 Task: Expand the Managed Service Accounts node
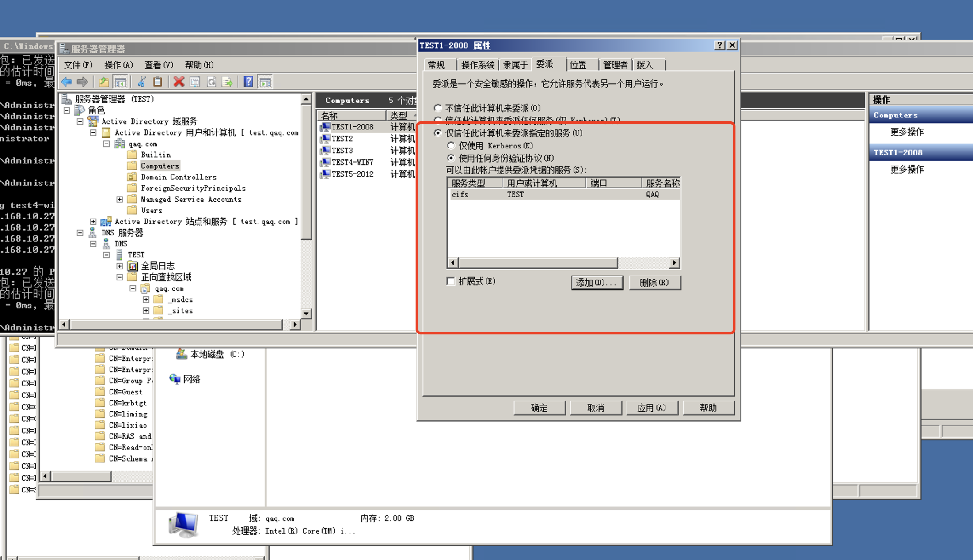pos(119,199)
